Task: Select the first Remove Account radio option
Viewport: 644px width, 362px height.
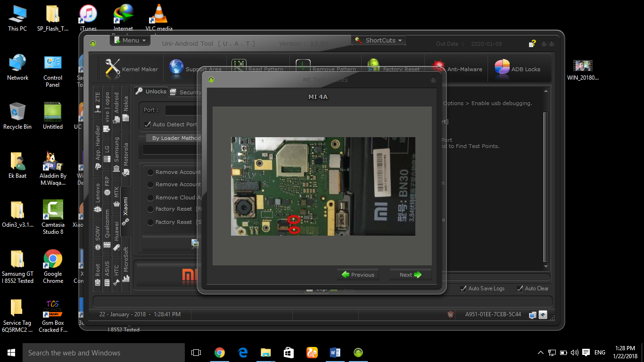Action: coord(150,172)
